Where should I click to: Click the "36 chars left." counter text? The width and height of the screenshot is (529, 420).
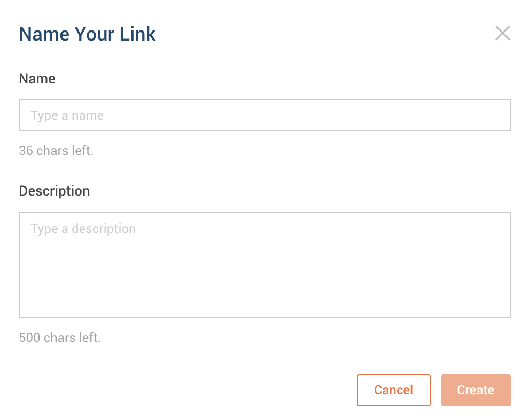coord(56,151)
